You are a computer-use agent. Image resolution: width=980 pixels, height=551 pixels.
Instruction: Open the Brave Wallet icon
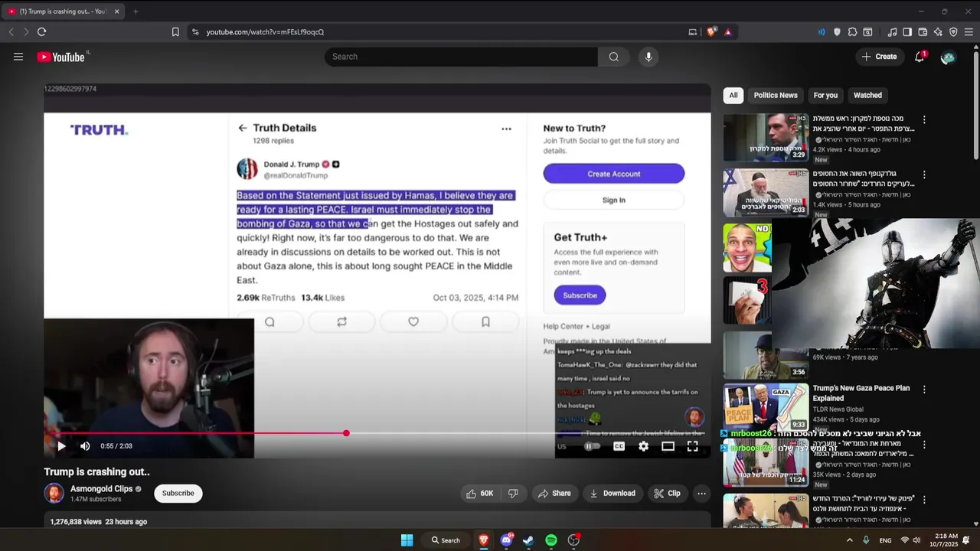[x=923, y=32]
